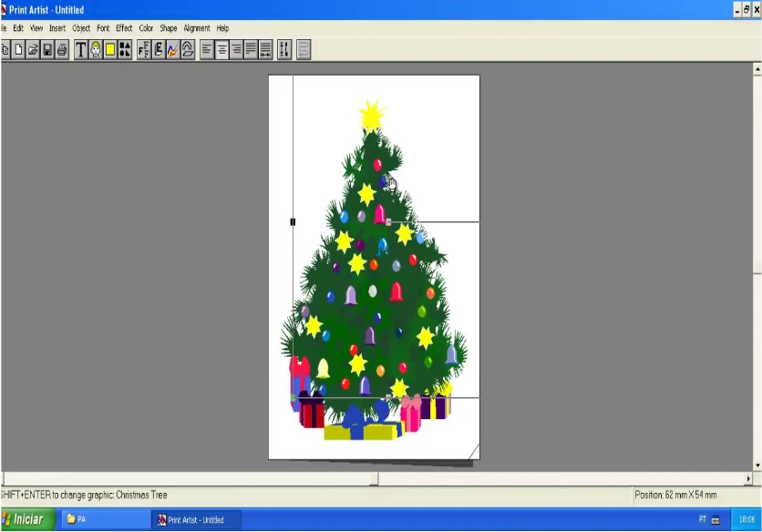The image size is (762, 532).
Task: Click the greyed-out wrap arrow icon
Action: click(304, 49)
